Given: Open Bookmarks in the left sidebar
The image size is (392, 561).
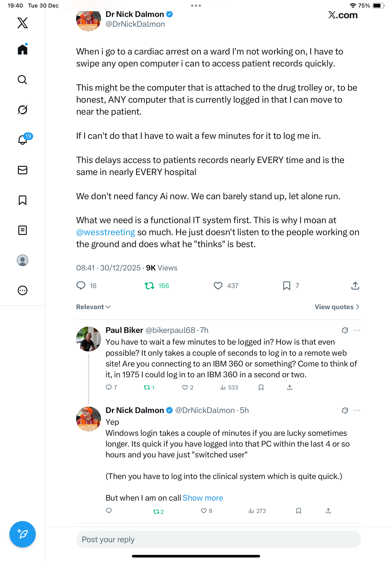Looking at the screenshot, I should click(23, 200).
